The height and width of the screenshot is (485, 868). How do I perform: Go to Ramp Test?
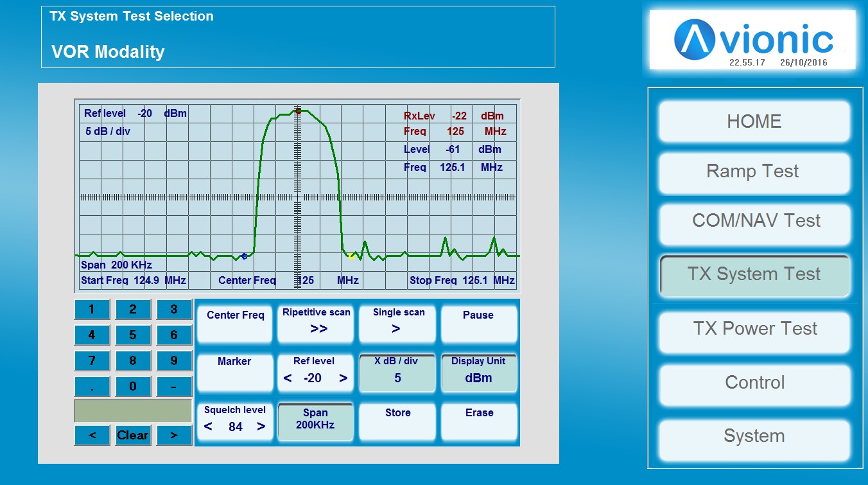point(754,172)
